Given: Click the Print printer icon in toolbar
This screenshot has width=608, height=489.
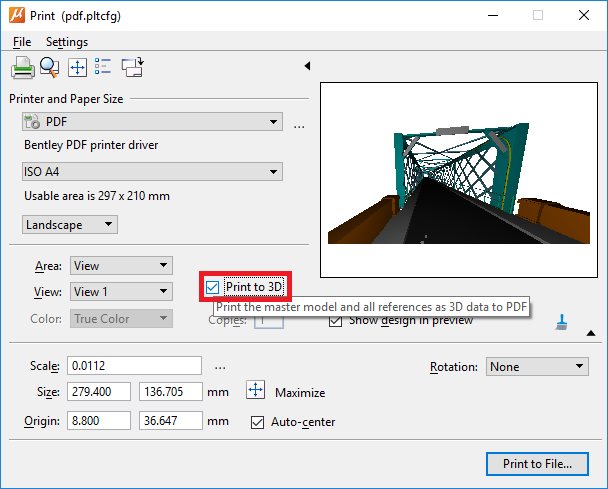Looking at the screenshot, I should (22, 68).
